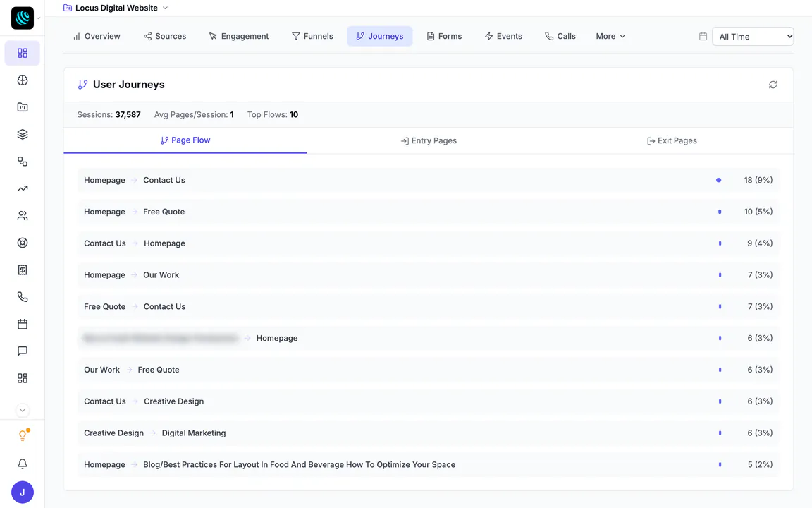This screenshot has width=812, height=508.
Task: Open the lightbulb ideas icon
Action: pyautogui.click(x=23, y=435)
